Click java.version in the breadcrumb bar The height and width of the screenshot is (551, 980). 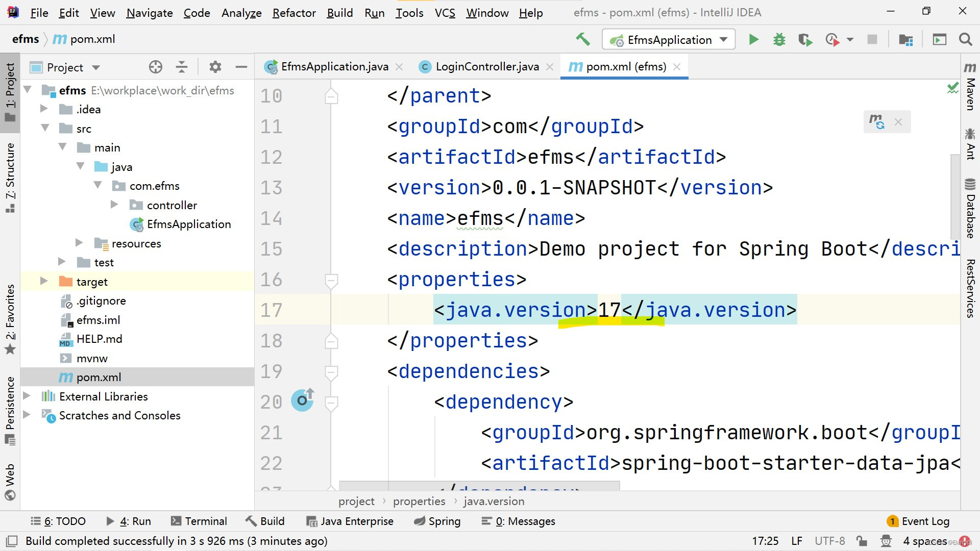point(493,501)
